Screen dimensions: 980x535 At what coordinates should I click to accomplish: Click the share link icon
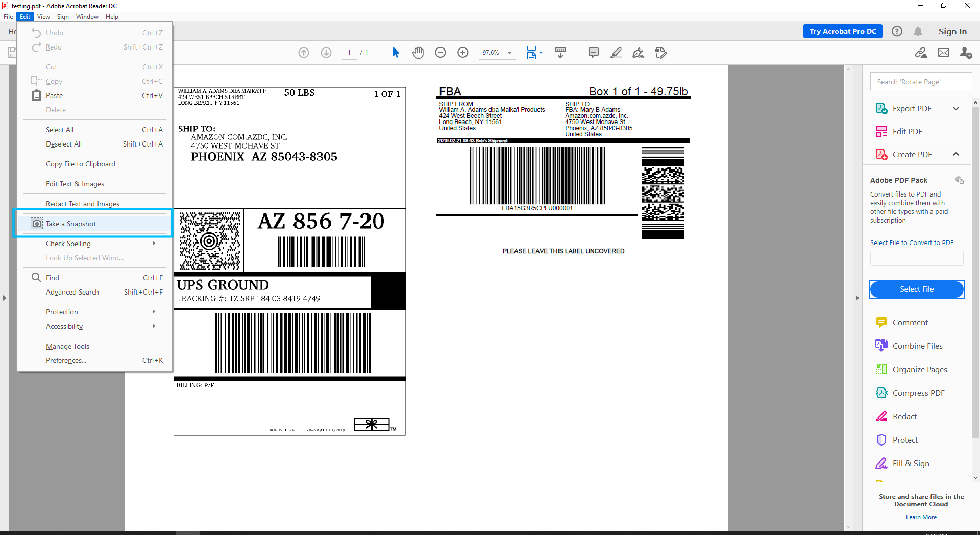tap(921, 53)
